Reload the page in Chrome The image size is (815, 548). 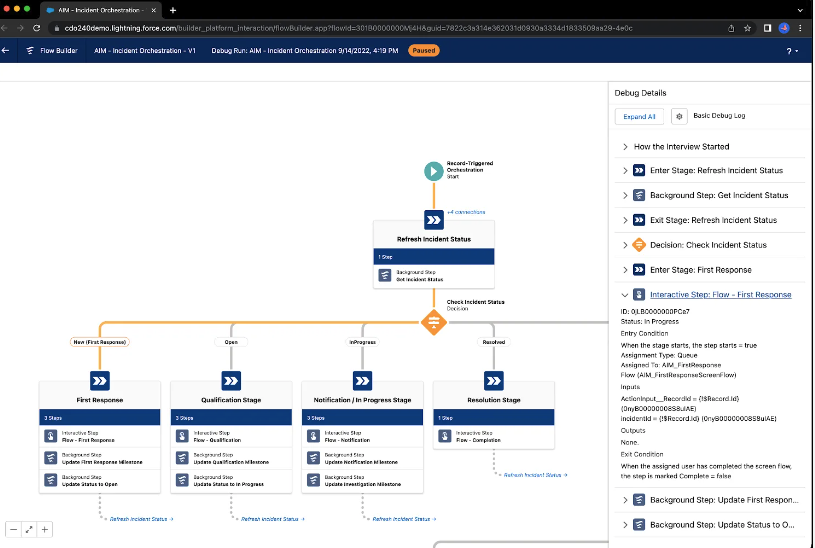click(36, 28)
